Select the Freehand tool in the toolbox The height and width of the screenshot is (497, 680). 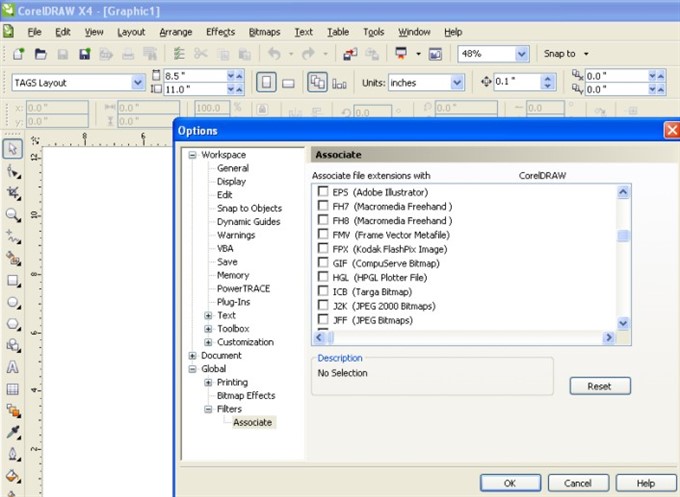[x=13, y=237]
